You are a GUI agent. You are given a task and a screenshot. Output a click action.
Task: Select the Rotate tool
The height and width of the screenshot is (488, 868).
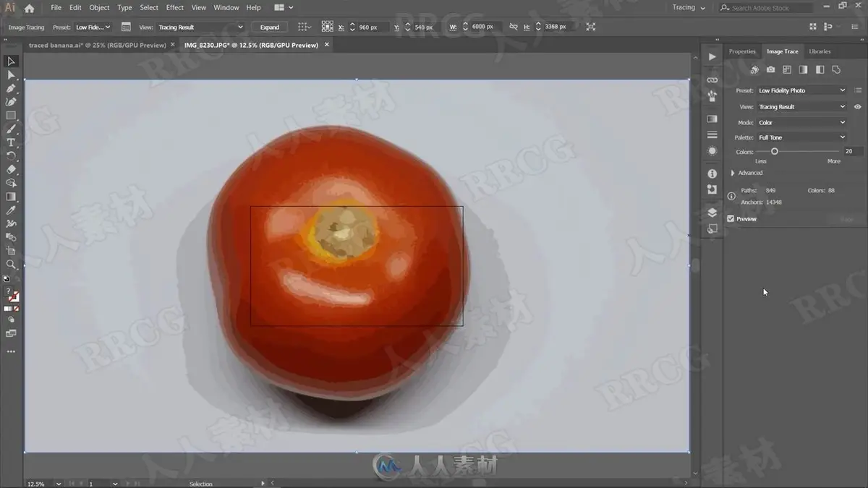(x=11, y=156)
